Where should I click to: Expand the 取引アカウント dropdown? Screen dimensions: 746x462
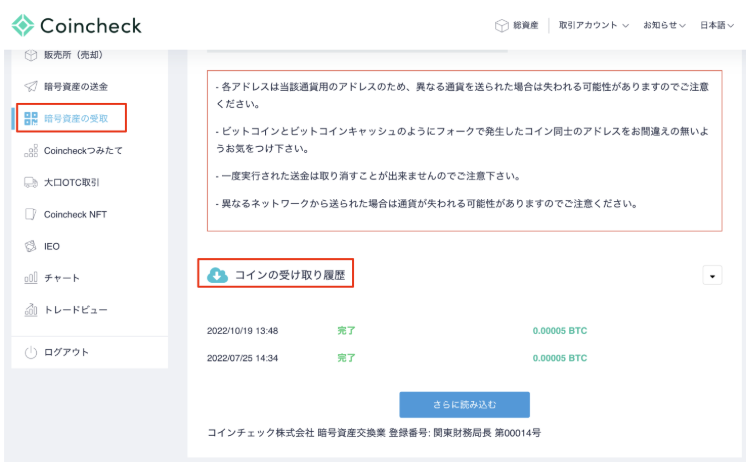pyautogui.click(x=594, y=25)
